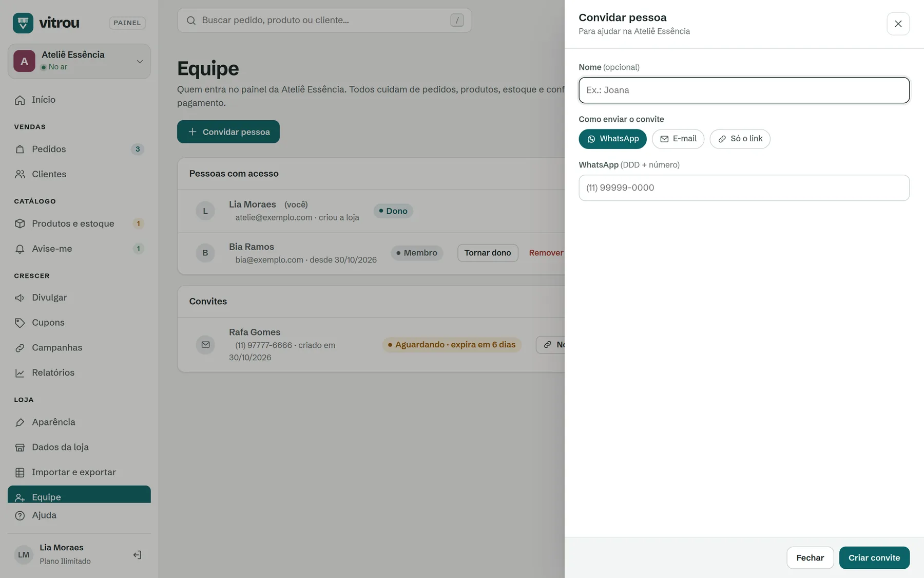Viewport: 924px width, 578px height.
Task: Open Cupons in the sidebar
Action: click(79, 323)
